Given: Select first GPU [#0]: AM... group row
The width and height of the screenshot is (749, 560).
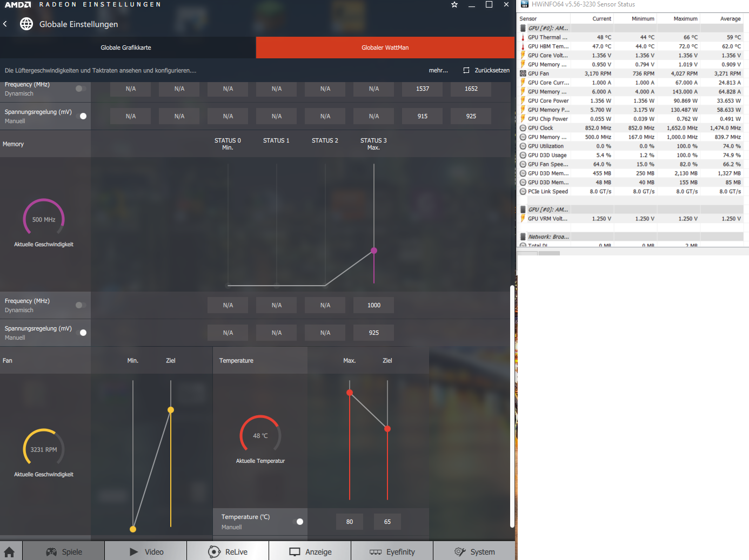Looking at the screenshot, I should click(x=631, y=28).
